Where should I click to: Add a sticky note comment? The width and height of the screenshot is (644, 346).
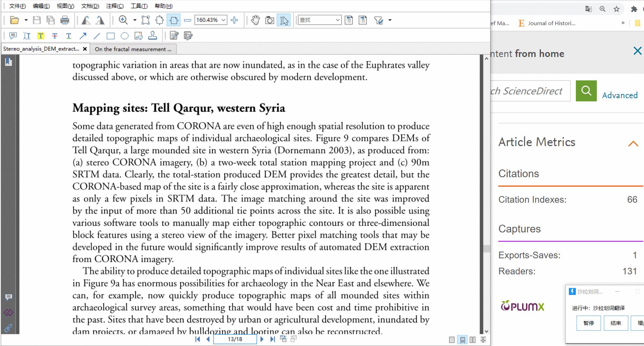click(x=13, y=36)
